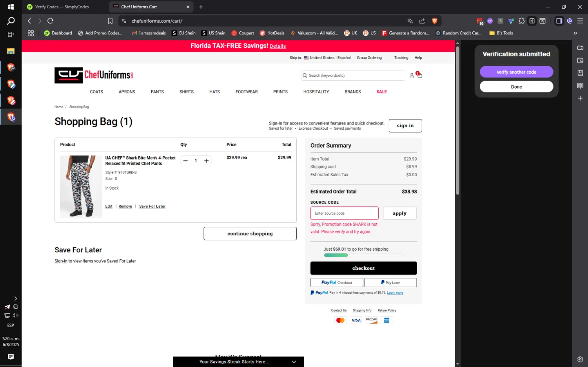
Task: Open the SALE menu item
Action: click(382, 92)
